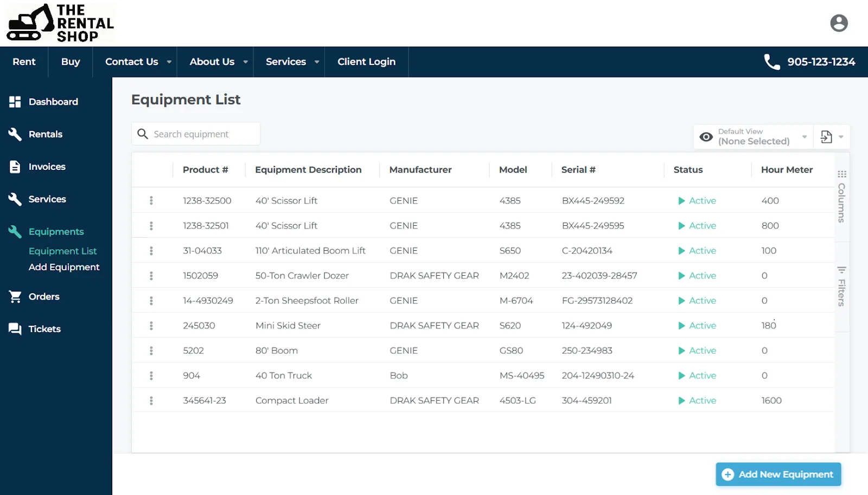
Task: Click the eye icon for view visibility
Action: pos(706,137)
